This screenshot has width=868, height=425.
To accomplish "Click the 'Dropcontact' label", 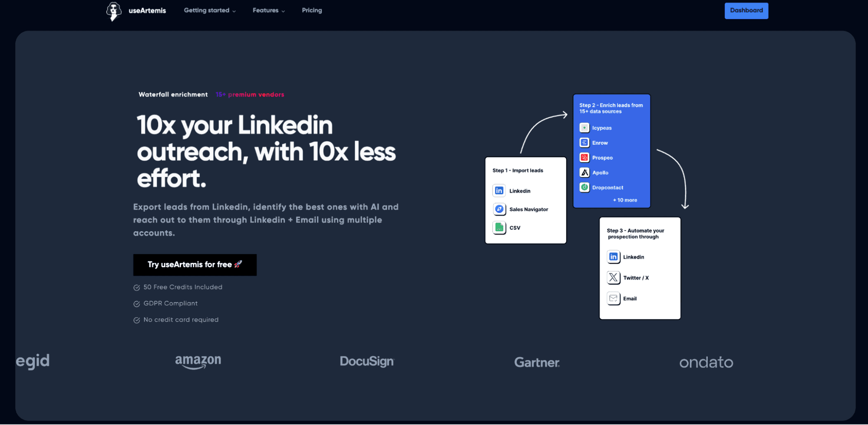I will [607, 188].
